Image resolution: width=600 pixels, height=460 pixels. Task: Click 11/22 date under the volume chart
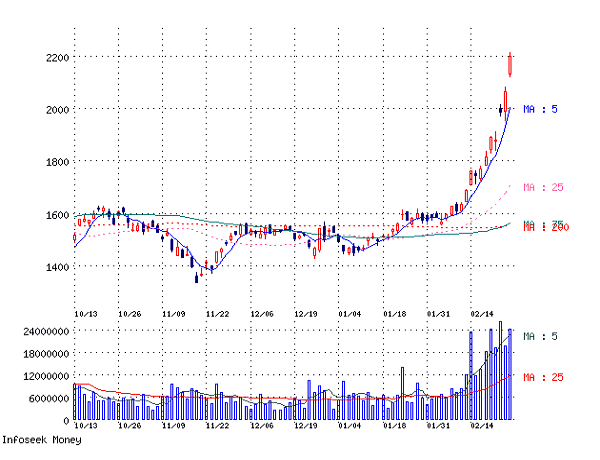pos(217,426)
